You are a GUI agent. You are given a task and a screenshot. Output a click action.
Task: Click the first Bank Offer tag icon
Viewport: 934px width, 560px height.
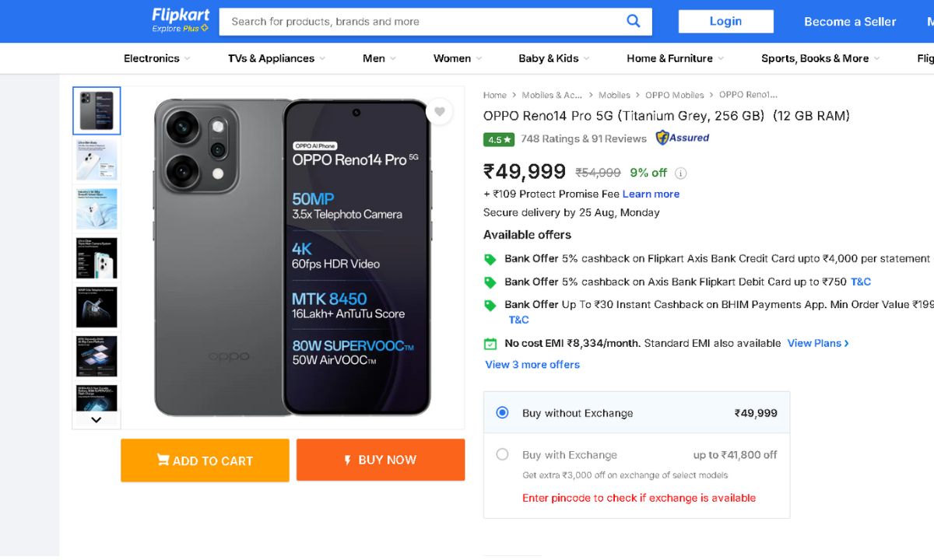(x=490, y=259)
